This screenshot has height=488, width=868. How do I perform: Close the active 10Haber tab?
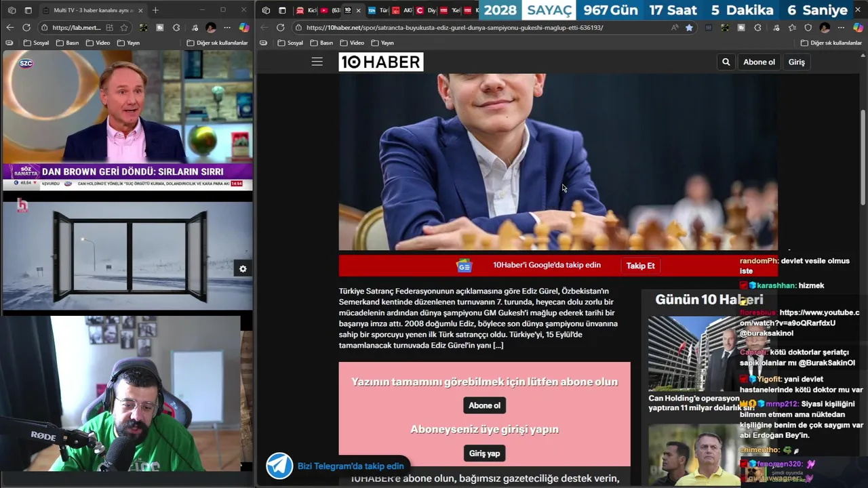coord(358,10)
